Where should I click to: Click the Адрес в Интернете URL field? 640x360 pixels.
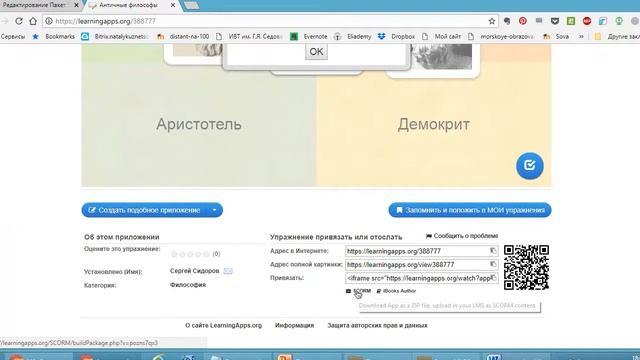tap(421, 251)
